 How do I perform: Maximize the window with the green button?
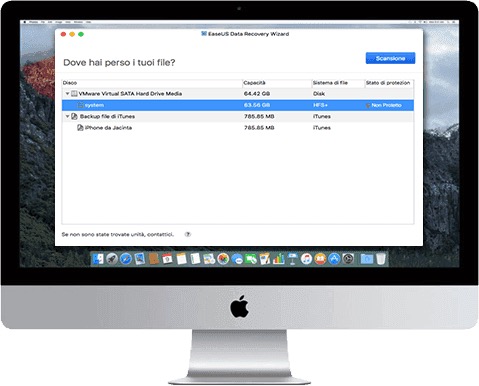[81, 34]
